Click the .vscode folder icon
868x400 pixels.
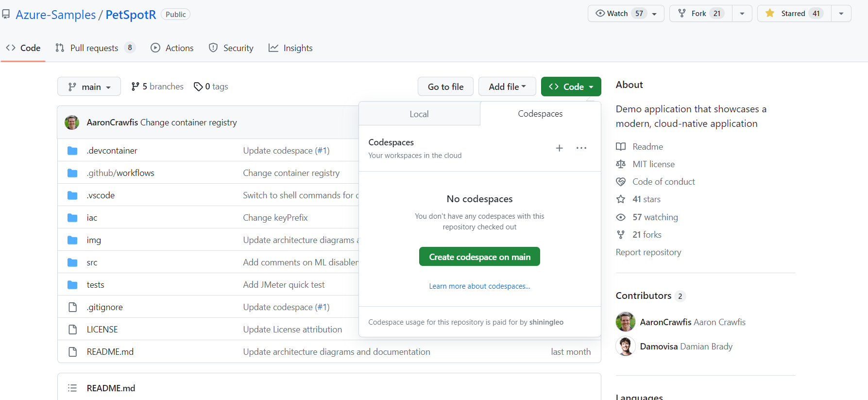[x=72, y=195]
